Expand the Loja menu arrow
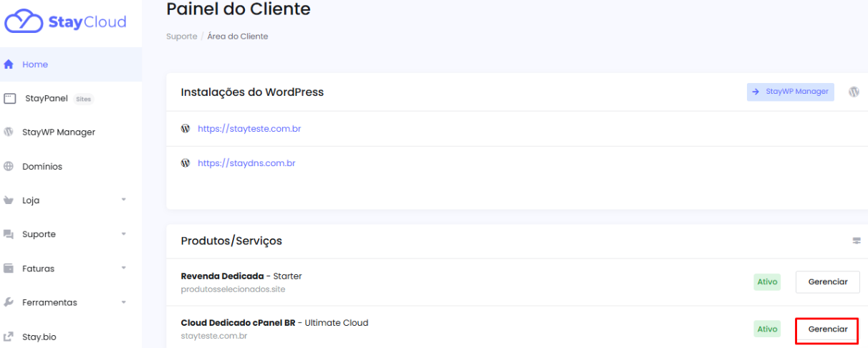This screenshot has width=868, height=348. coord(123,200)
